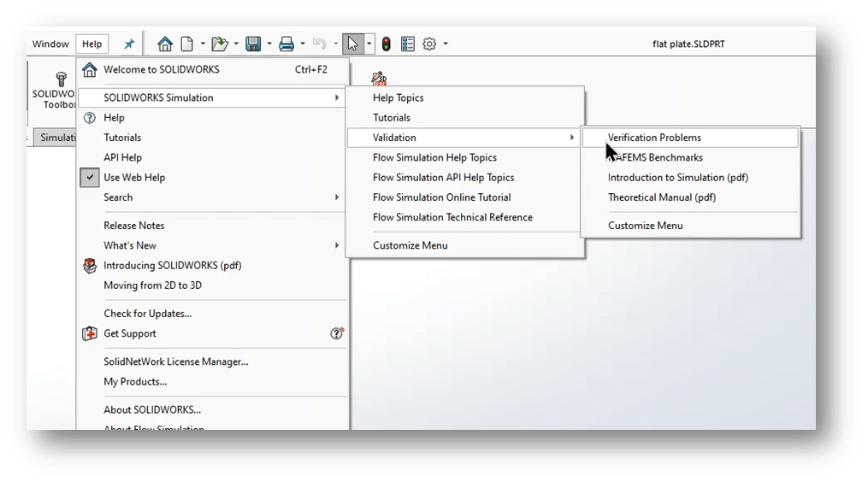Viewport: 868px width, 482px height.
Task: Open SOLIDWORKS Simulation submenu item
Action: (x=212, y=98)
